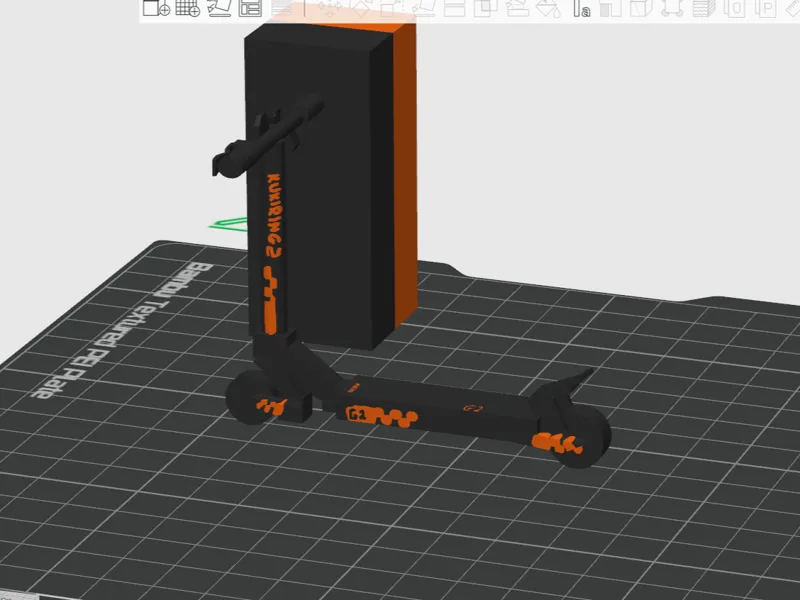Open the Text shape tool
800x600 pixels.
point(582,8)
